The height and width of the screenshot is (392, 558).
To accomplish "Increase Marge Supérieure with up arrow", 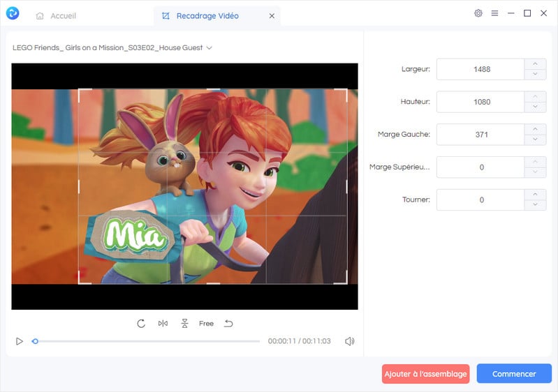I will pos(535,162).
